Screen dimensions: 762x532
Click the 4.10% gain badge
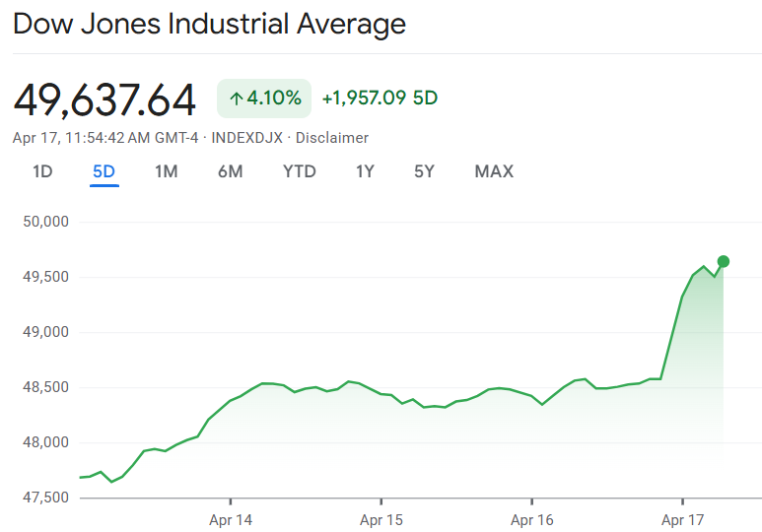click(x=264, y=99)
